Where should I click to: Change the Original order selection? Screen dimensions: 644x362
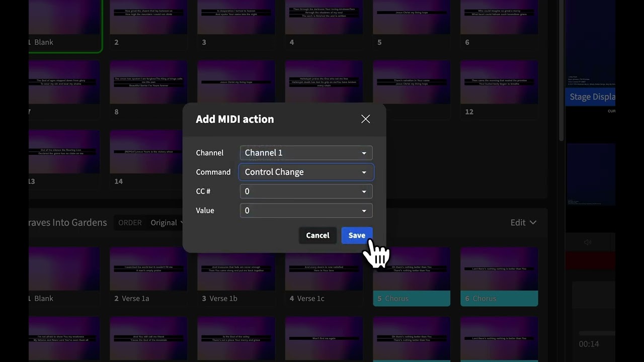(166, 222)
